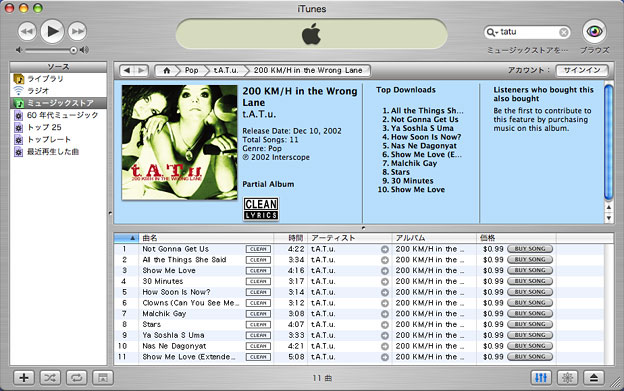This screenshot has width=624, height=391.
Task: Open the Browse eye icon
Action: click(x=594, y=31)
